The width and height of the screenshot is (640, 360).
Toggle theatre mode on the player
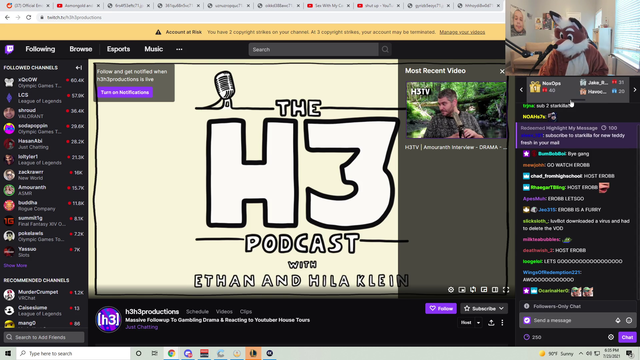(495, 290)
